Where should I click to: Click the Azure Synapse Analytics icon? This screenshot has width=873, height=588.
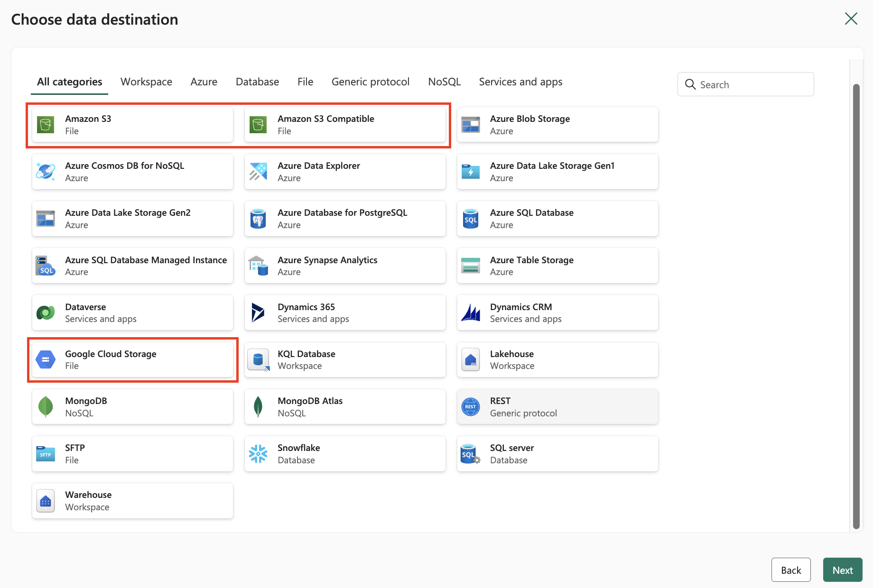tap(258, 266)
